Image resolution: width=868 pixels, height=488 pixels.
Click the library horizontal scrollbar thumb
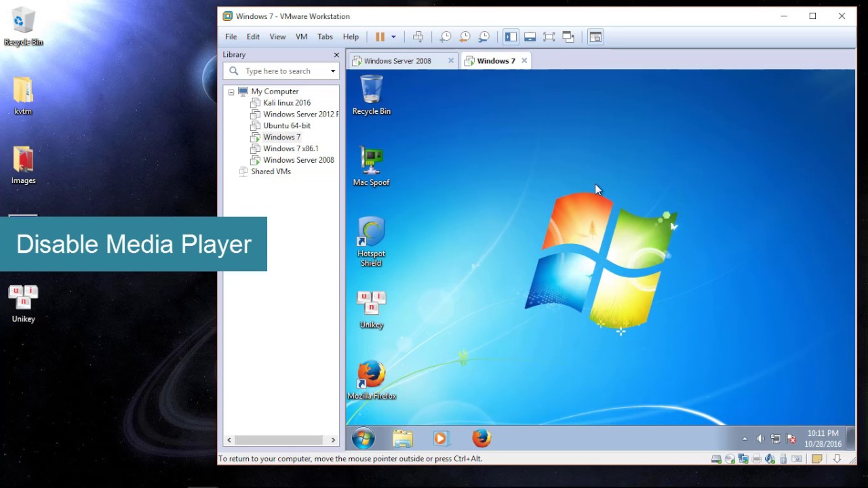tap(279, 440)
